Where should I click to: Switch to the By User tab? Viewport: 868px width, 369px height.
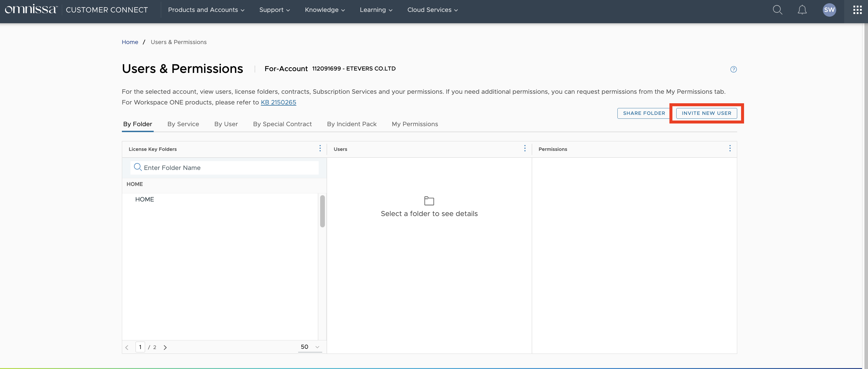click(x=226, y=124)
